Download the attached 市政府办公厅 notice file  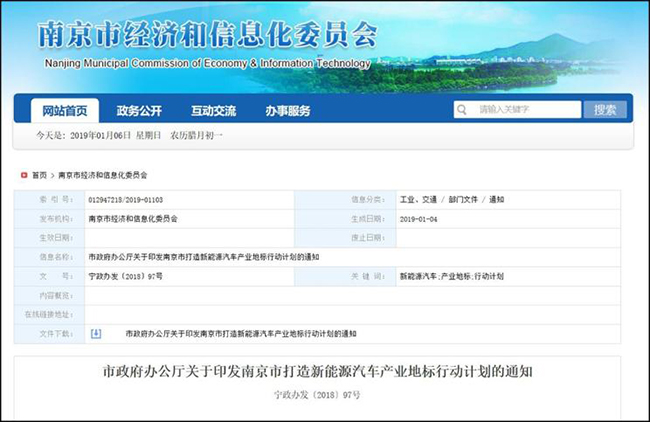tap(240, 333)
